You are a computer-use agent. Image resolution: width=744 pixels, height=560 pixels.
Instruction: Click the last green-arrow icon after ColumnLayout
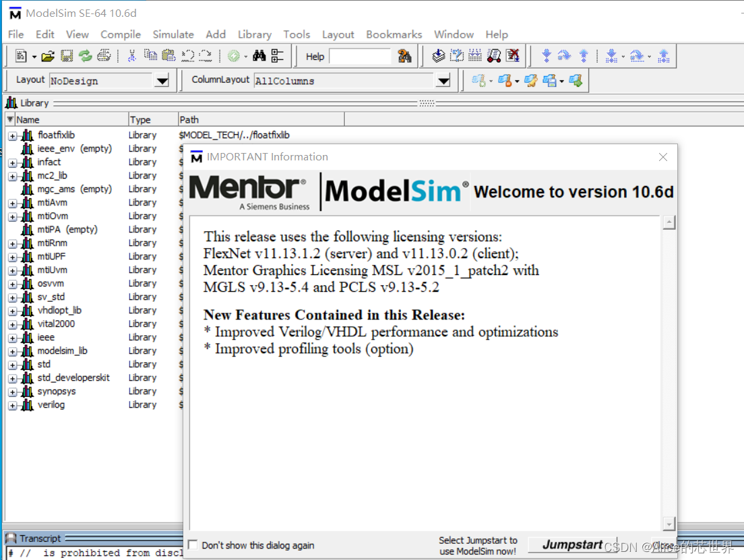(576, 81)
